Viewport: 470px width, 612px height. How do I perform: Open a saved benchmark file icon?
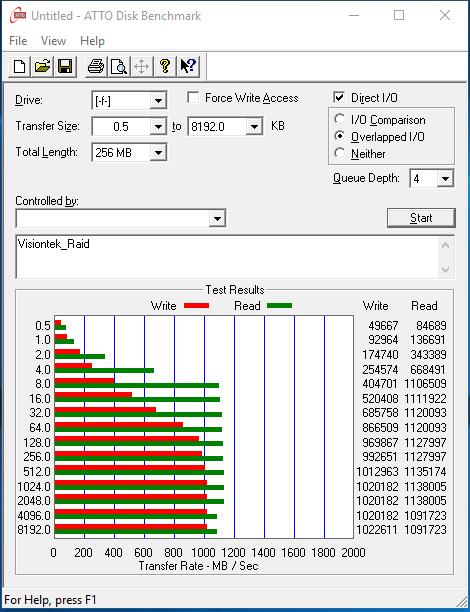coord(43,66)
